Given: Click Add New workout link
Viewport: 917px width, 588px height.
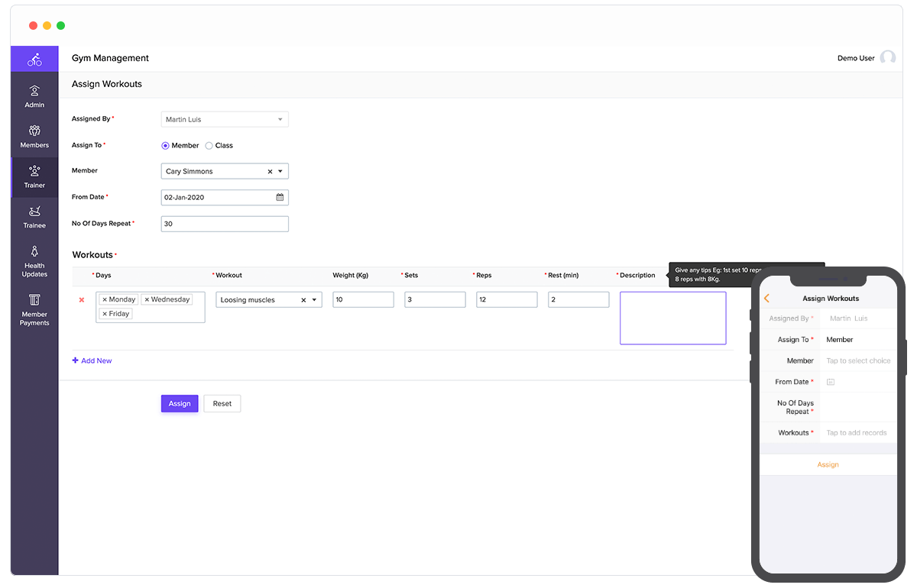Looking at the screenshot, I should [x=92, y=360].
